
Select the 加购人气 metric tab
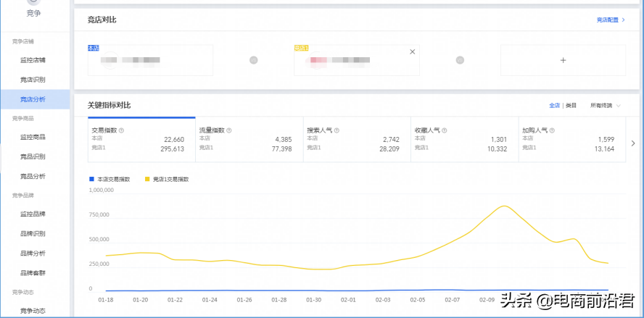pyautogui.click(x=572, y=140)
